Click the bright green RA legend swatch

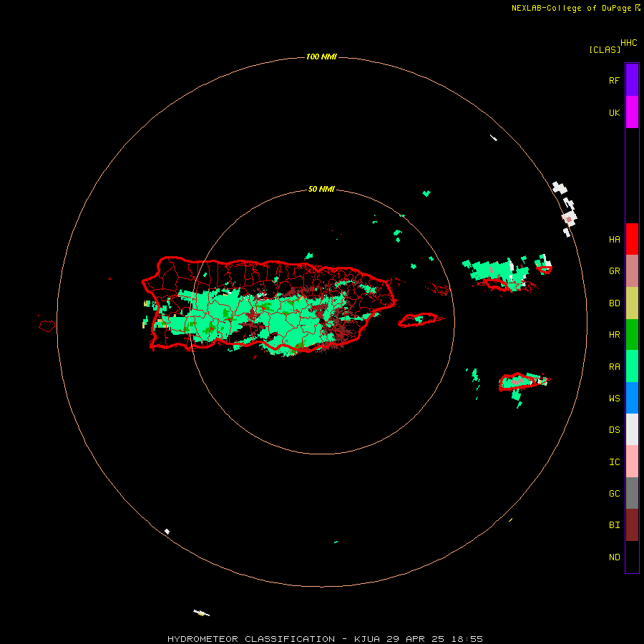[632, 366]
